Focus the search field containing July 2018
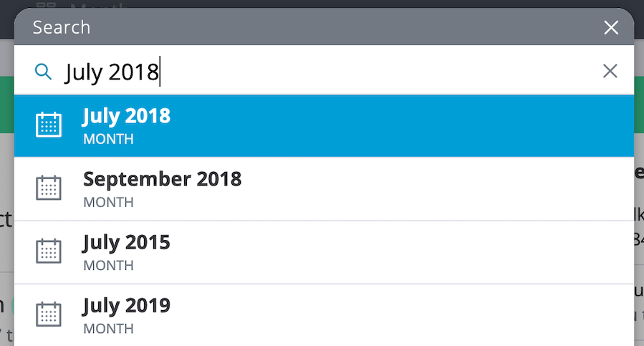Screen dimensions: 644x346 click(x=324, y=71)
